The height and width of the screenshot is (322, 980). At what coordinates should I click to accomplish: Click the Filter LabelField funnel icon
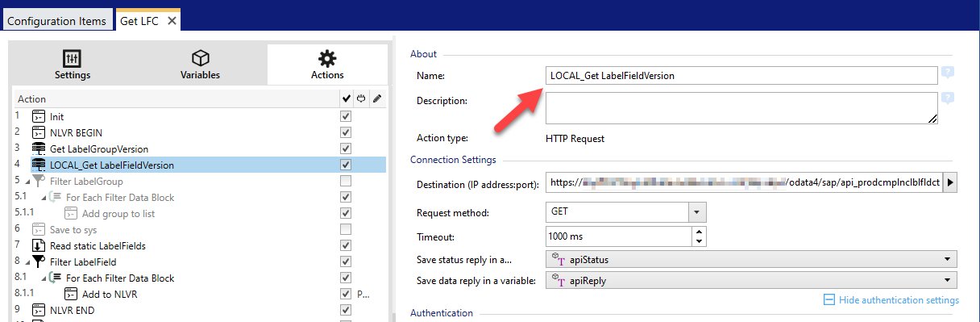click(x=38, y=261)
